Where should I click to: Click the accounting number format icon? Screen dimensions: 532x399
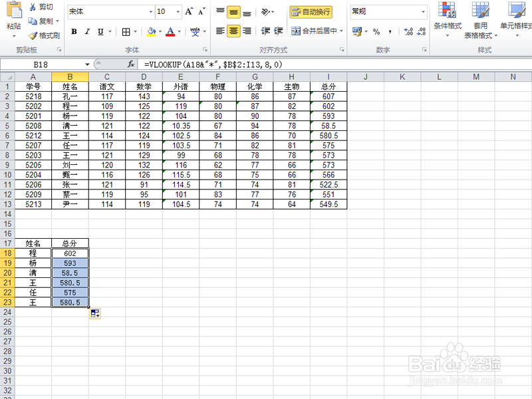click(x=357, y=31)
